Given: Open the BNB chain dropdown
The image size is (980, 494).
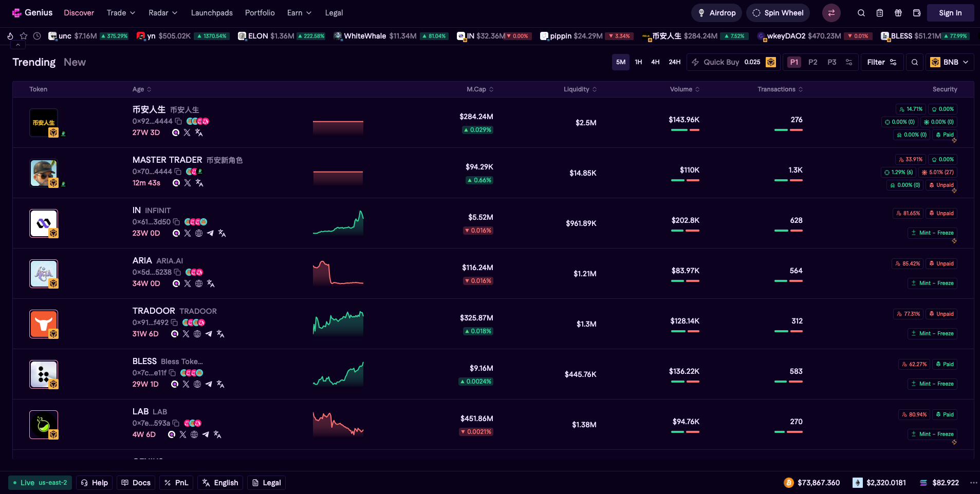Looking at the screenshot, I should 950,62.
